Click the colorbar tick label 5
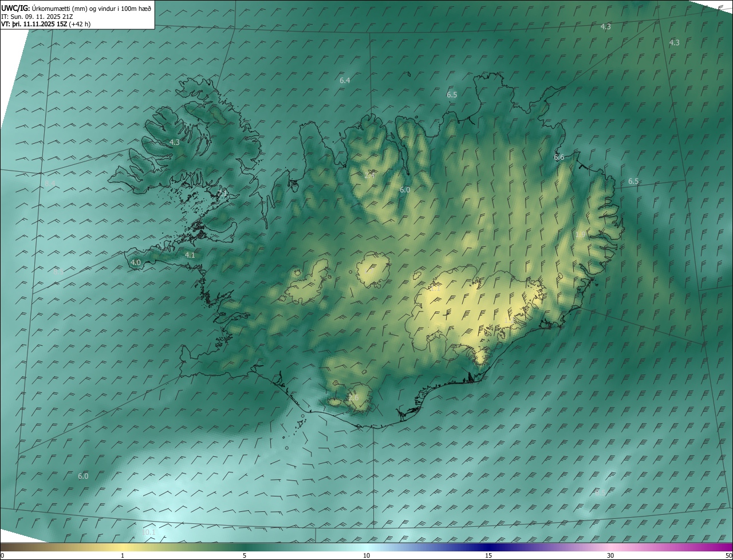733x560 pixels. pos(245,555)
